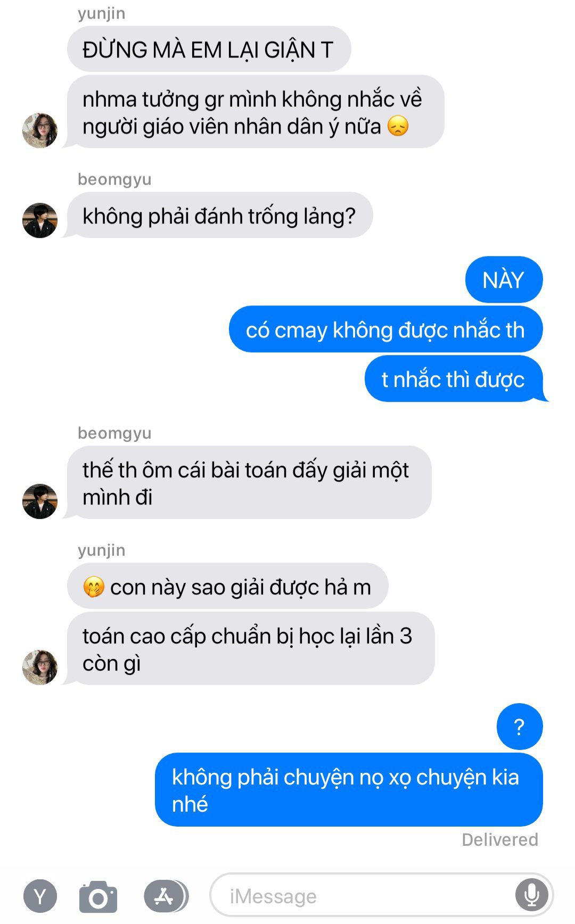Tap beomgyu's avatar beside 'thế th ôm' message
This screenshot has width=575, height=924.
click(x=40, y=501)
